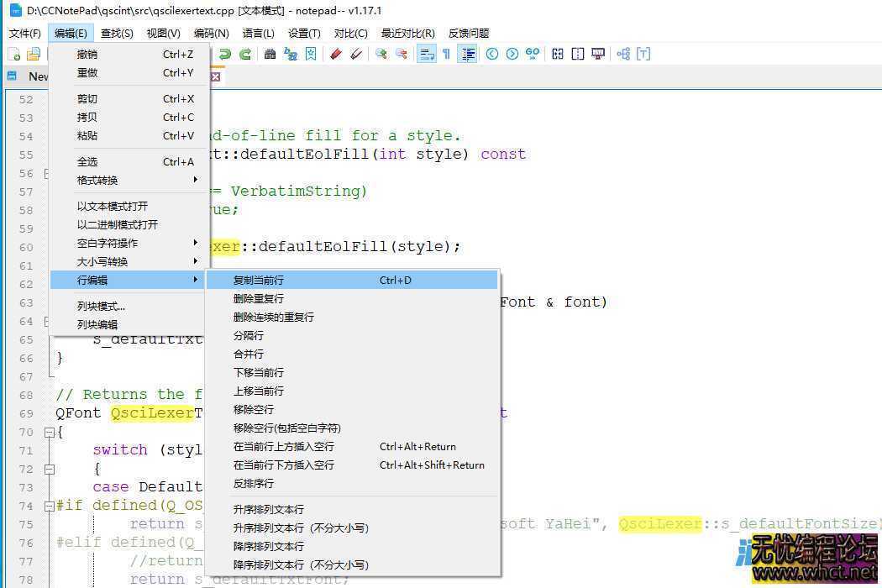
Task: Open search using the binoculars icon
Action: click(x=268, y=54)
